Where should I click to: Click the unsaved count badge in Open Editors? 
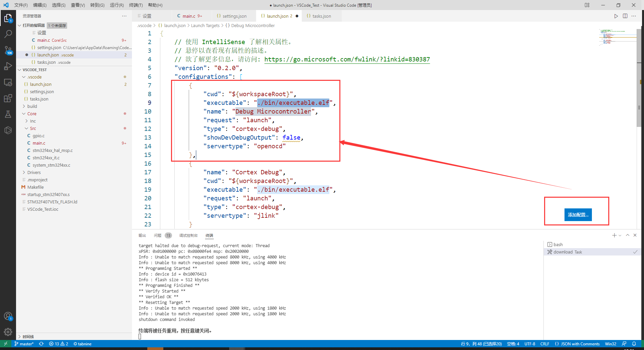click(x=57, y=25)
